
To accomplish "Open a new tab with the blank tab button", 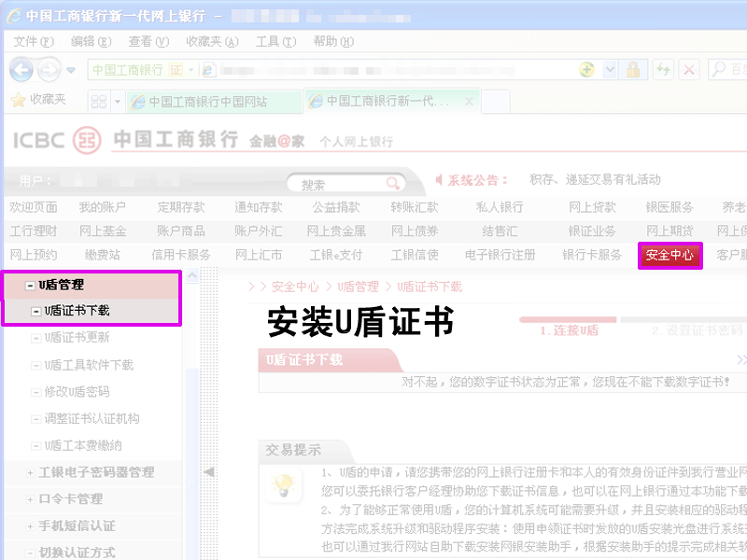I will (x=495, y=101).
